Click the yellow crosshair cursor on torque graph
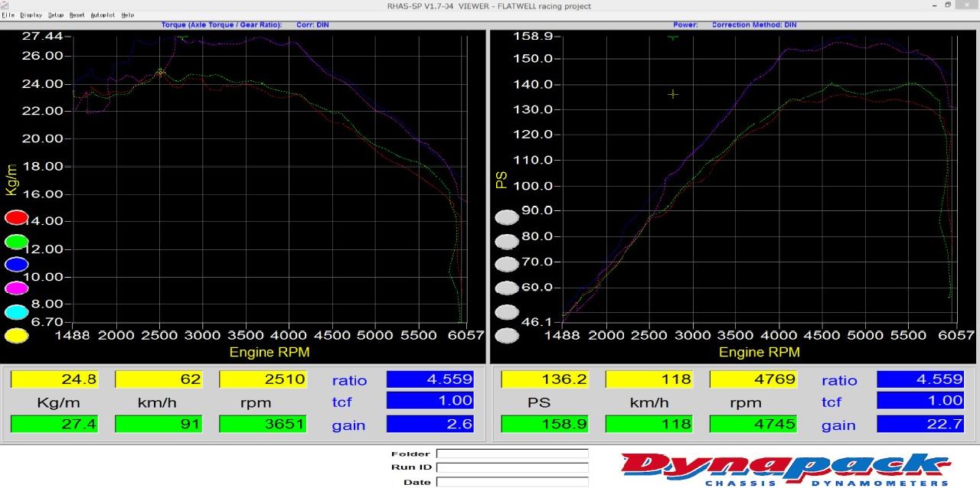Image resolution: width=980 pixels, height=488 pixels. 161,73
